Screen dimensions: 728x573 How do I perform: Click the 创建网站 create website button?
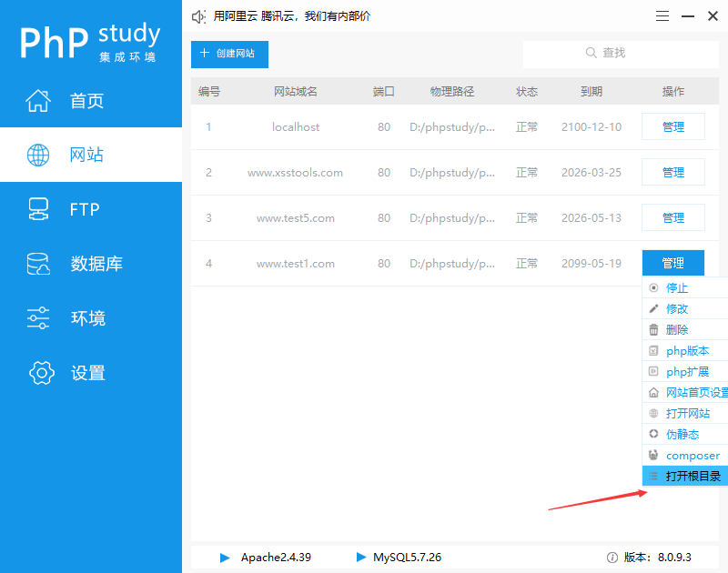coord(230,55)
